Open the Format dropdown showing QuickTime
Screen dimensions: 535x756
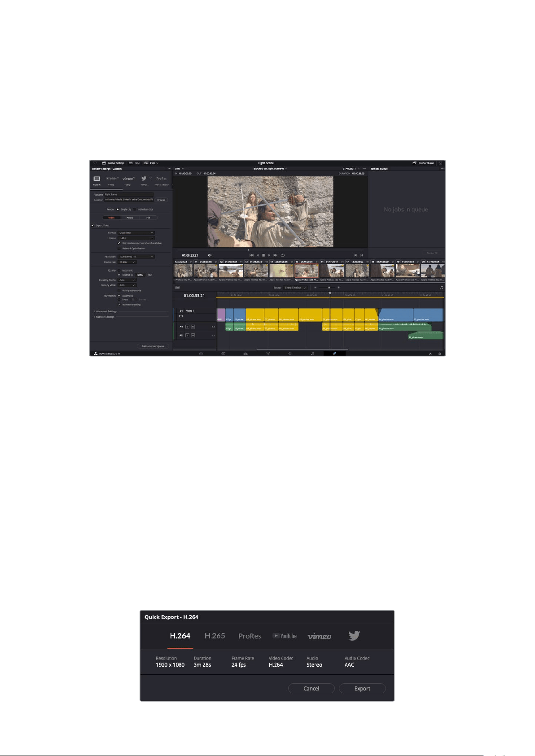136,233
